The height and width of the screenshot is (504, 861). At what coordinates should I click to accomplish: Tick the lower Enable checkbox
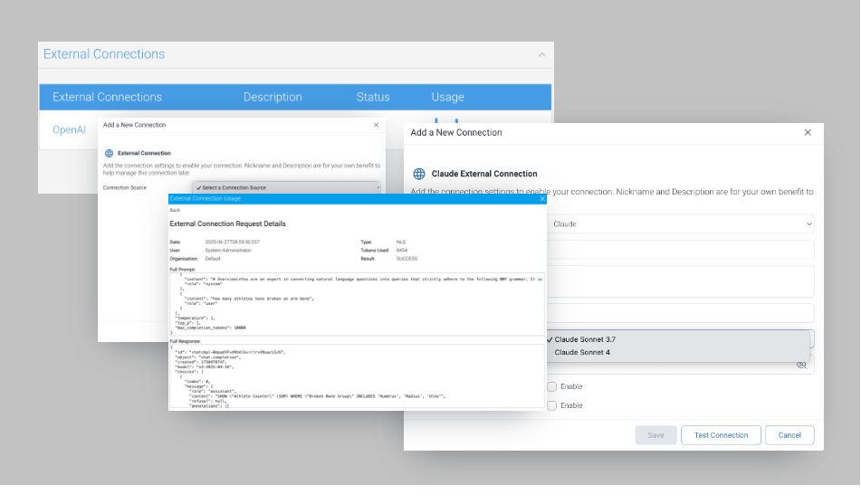(x=551, y=405)
